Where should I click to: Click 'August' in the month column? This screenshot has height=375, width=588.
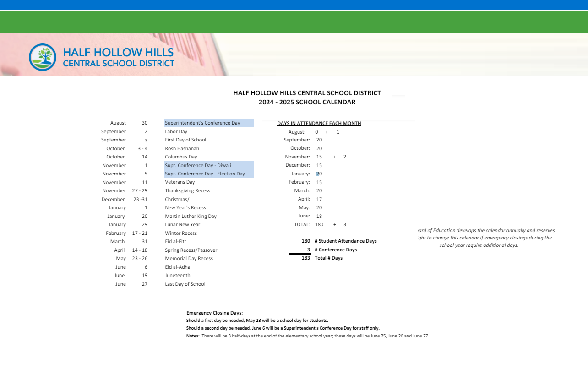[118, 123]
